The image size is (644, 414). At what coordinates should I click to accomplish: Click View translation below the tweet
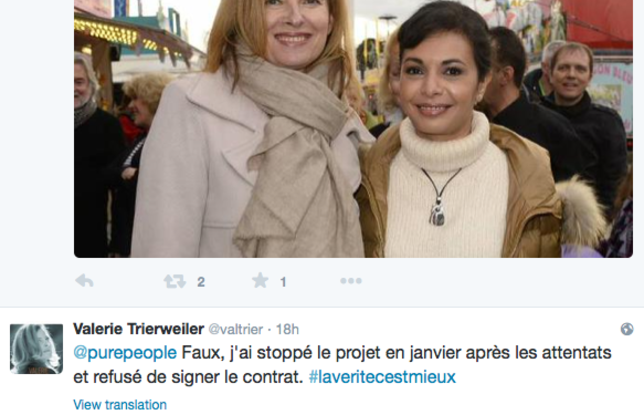(120, 405)
